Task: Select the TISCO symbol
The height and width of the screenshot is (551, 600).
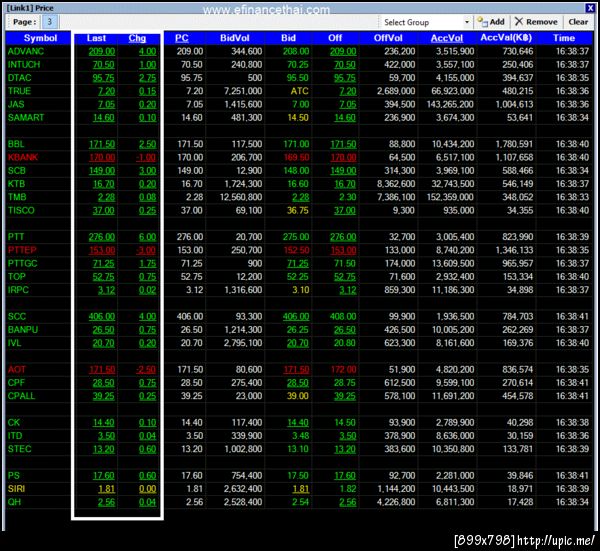Action: (x=21, y=210)
